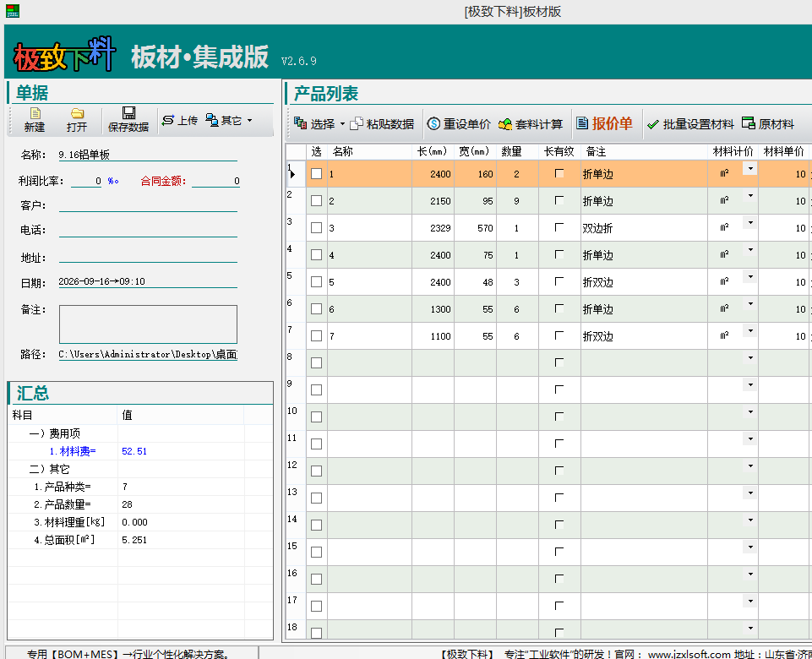Open the 报价单 quotation sheet
The image size is (812, 659).
(604, 123)
